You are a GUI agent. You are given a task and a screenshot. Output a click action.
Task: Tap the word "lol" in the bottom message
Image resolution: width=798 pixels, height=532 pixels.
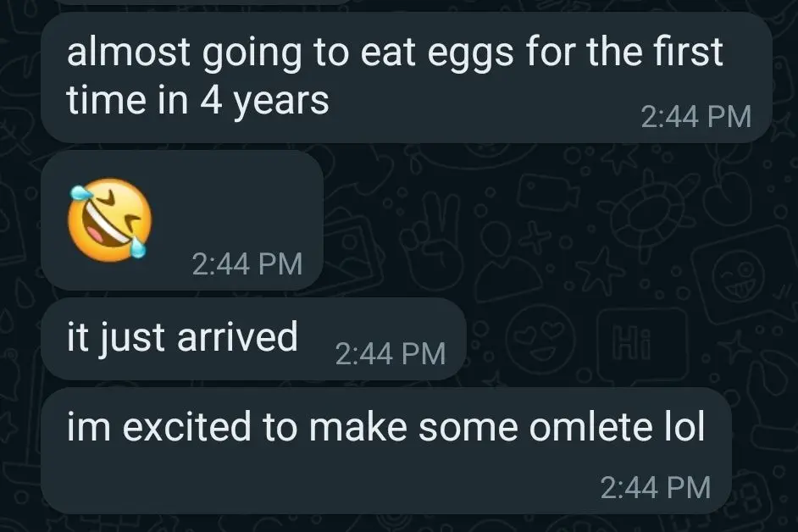(x=684, y=429)
